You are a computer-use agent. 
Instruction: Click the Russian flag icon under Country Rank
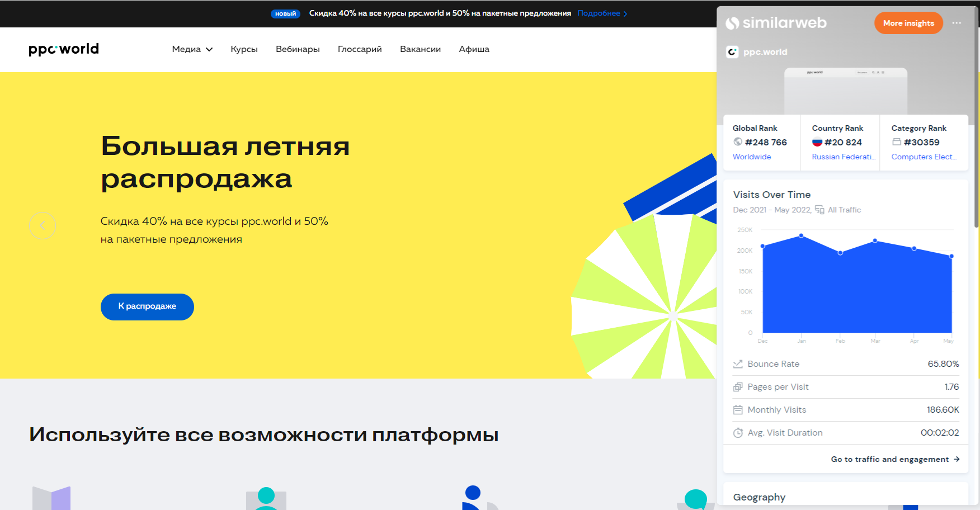tap(817, 142)
